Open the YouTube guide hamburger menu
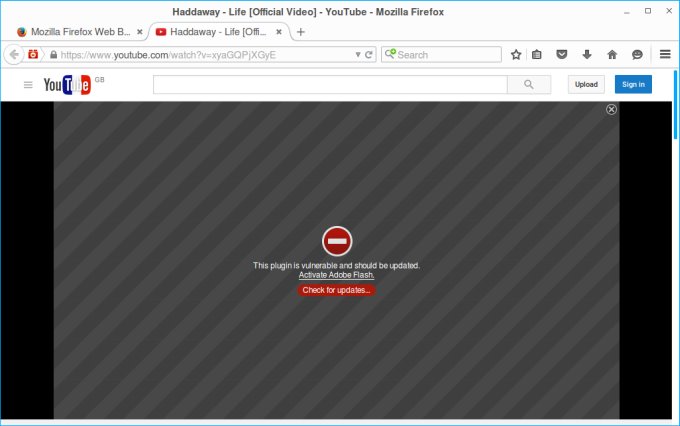Screen dimensions: 680x426 pos(28,85)
